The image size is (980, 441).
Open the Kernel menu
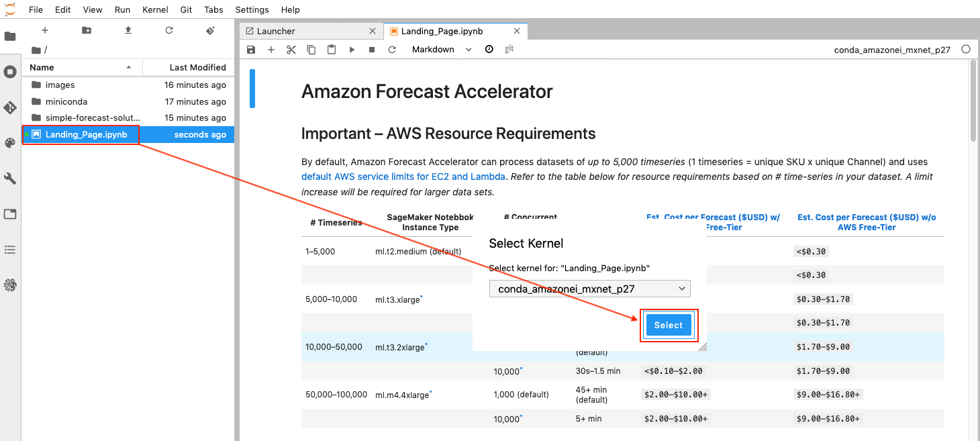tap(156, 9)
